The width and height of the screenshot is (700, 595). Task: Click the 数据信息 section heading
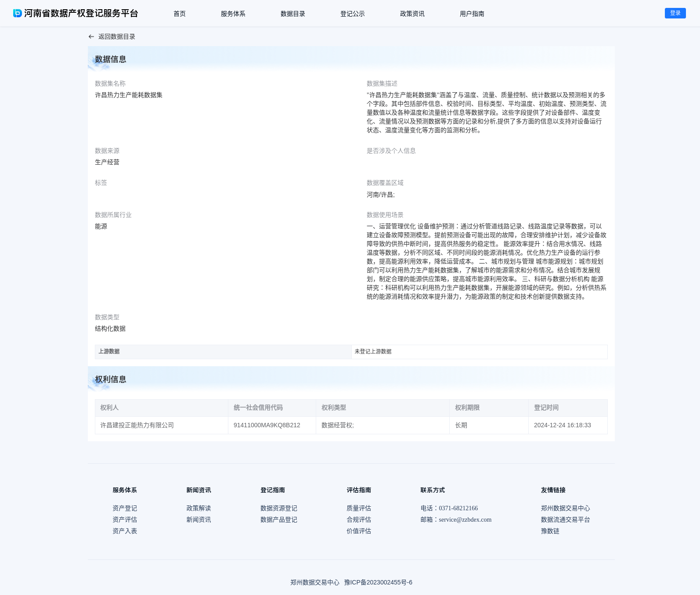[111, 59]
